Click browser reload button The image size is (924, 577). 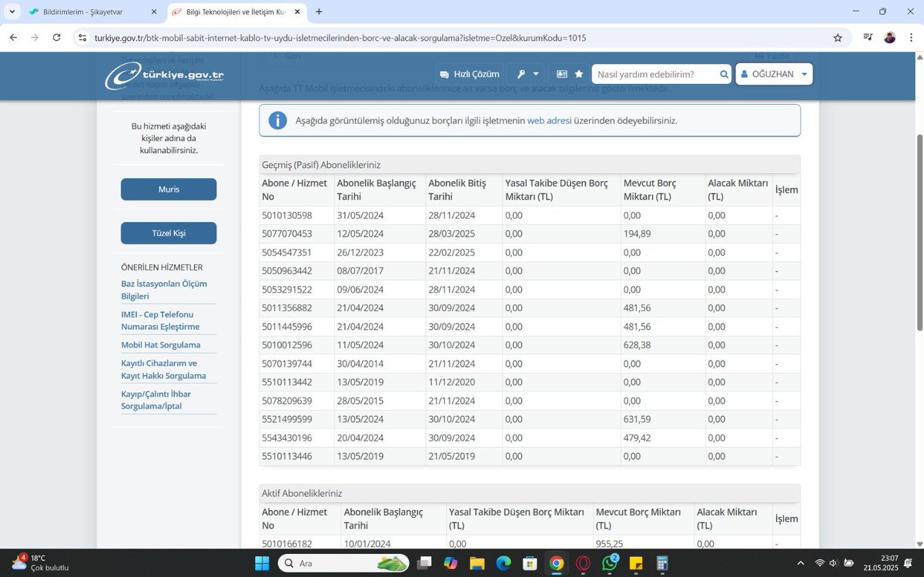(56, 37)
